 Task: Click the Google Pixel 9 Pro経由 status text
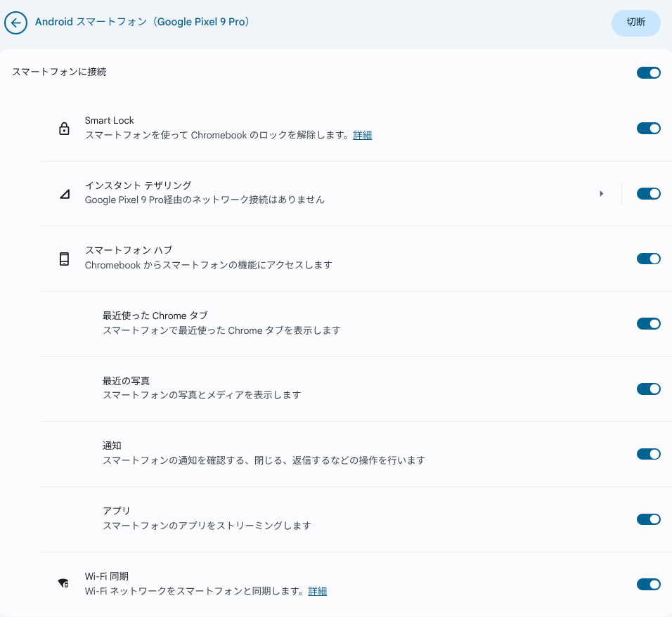coord(205,200)
